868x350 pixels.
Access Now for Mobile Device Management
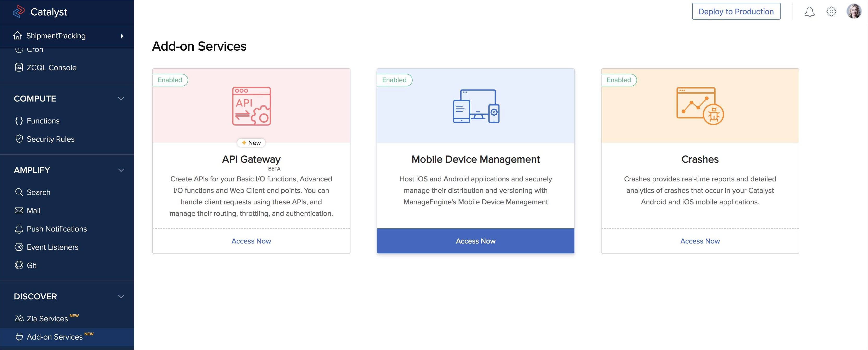coord(475,241)
